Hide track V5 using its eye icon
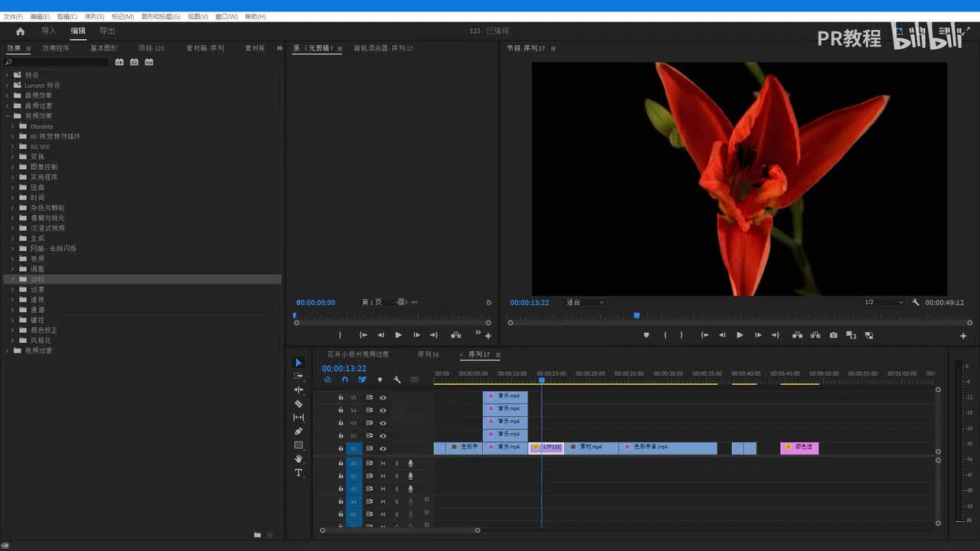The image size is (980, 551). click(383, 397)
